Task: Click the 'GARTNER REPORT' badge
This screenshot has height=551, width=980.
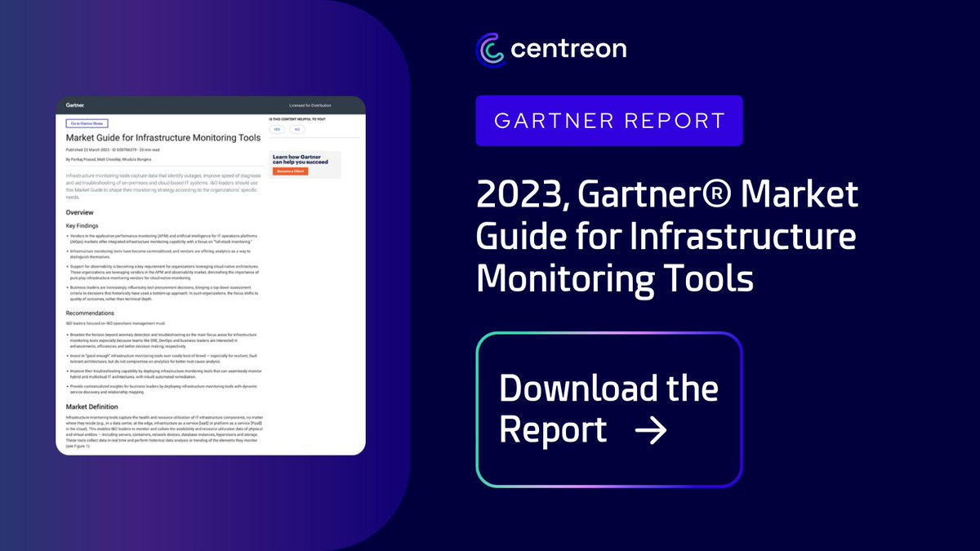Action: [x=608, y=121]
